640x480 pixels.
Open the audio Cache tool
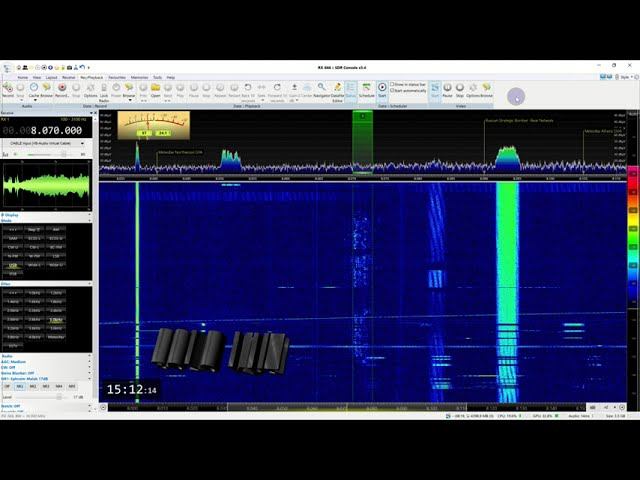click(34, 90)
